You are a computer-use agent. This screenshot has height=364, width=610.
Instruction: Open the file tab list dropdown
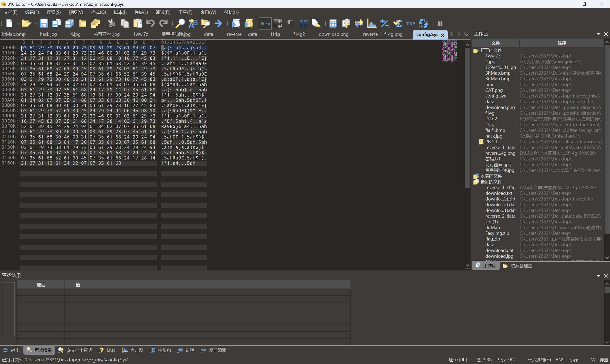click(x=466, y=34)
